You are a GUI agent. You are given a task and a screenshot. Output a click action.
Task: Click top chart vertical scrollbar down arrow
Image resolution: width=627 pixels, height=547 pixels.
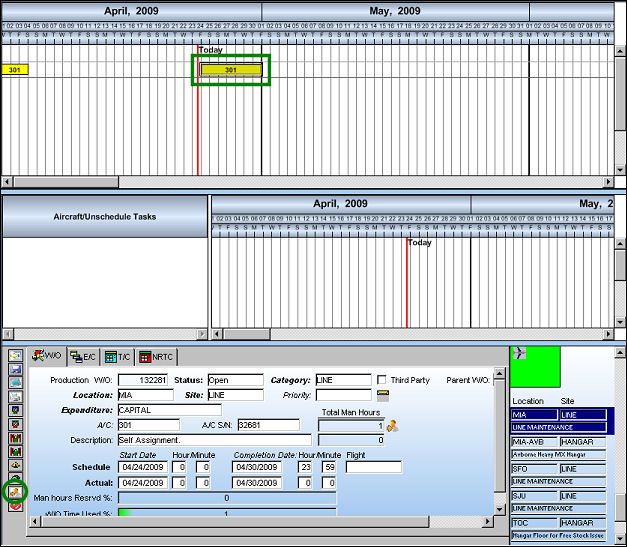pos(620,170)
